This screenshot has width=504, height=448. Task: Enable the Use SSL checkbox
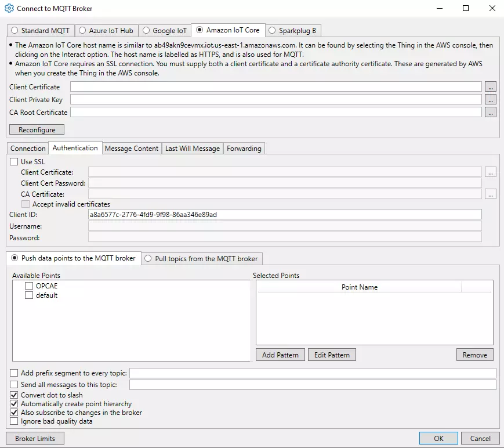(14, 161)
